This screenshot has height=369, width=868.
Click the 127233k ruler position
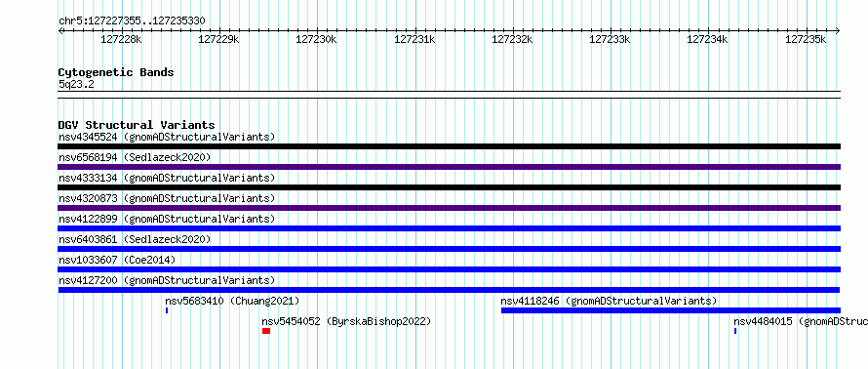tap(610, 39)
